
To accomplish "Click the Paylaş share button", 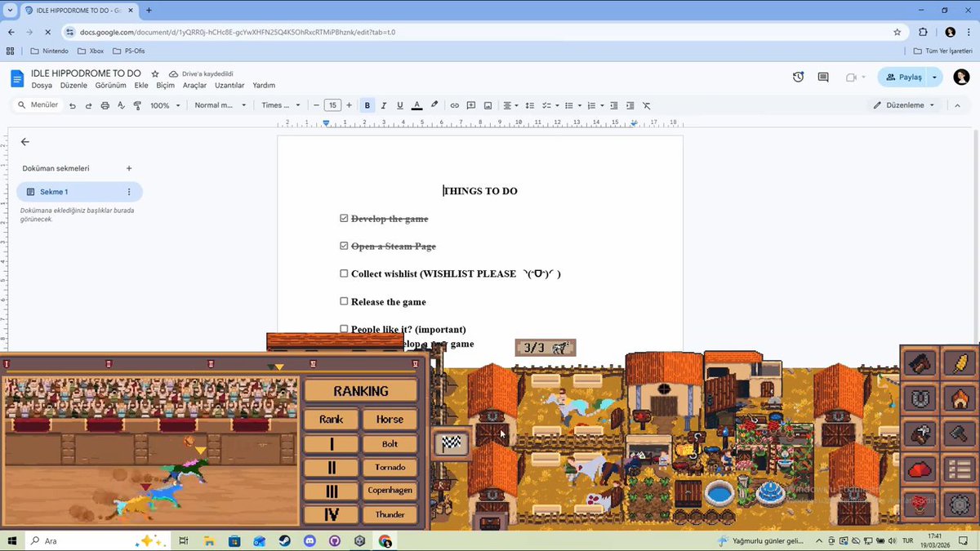I will point(903,78).
